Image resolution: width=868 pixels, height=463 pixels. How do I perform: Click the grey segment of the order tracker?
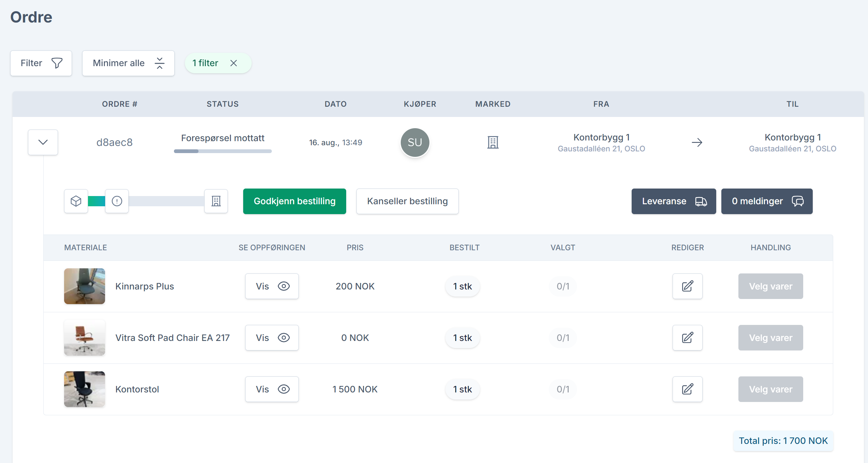coord(166,201)
